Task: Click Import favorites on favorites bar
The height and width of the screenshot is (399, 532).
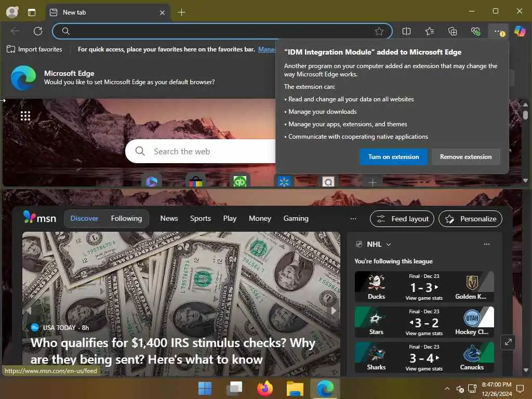Action: pyautogui.click(x=35, y=49)
